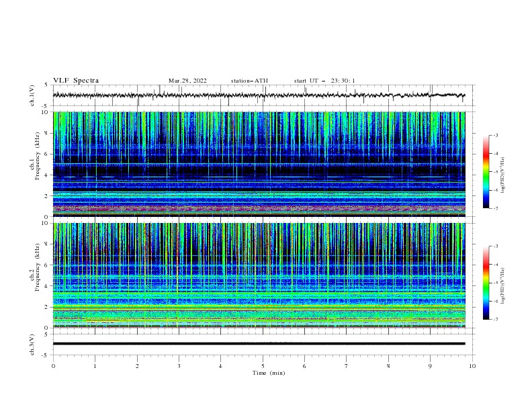532x411 pixels.
Task: Click the time axis tick label '0'
Action: 53,366
